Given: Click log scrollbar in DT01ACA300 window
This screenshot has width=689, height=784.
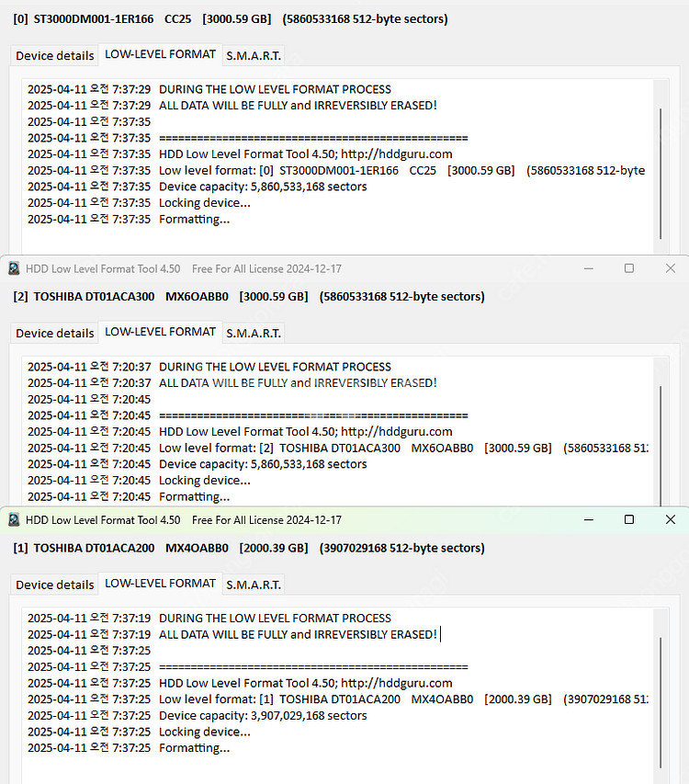Looking at the screenshot, I should coord(661,445).
